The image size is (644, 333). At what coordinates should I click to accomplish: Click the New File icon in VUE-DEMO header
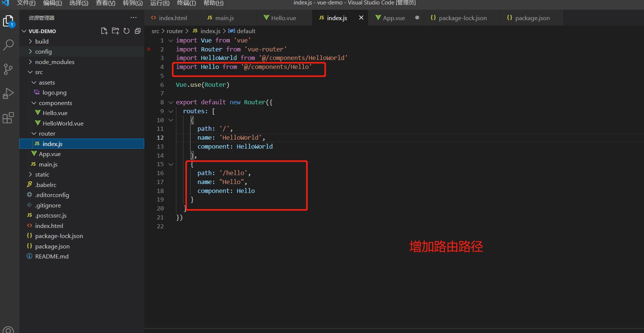click(x=104, y=31)
